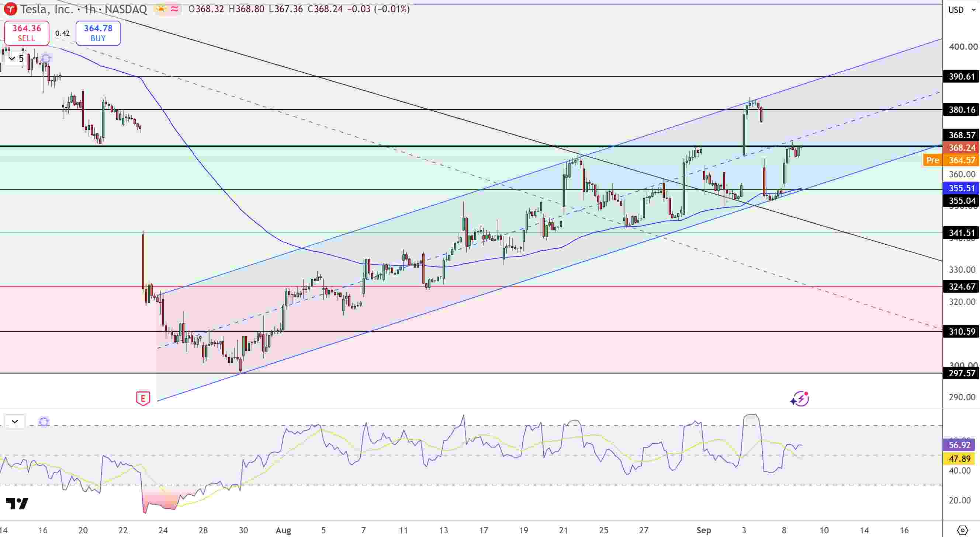Click the L367.36 low value
The image size is (980, 537).
click(286, 9)
